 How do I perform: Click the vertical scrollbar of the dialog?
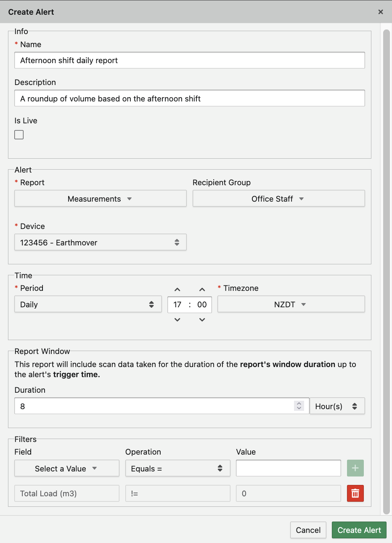[387, 269]
